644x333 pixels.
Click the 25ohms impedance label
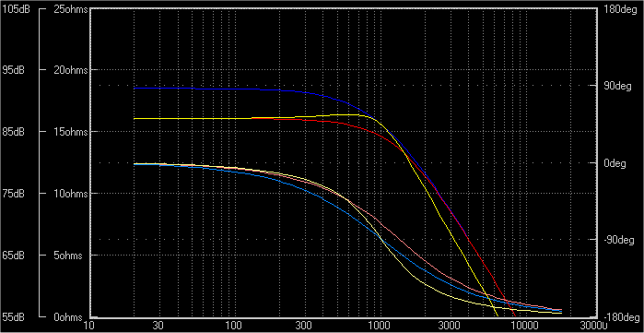click(x=71, y=10)
